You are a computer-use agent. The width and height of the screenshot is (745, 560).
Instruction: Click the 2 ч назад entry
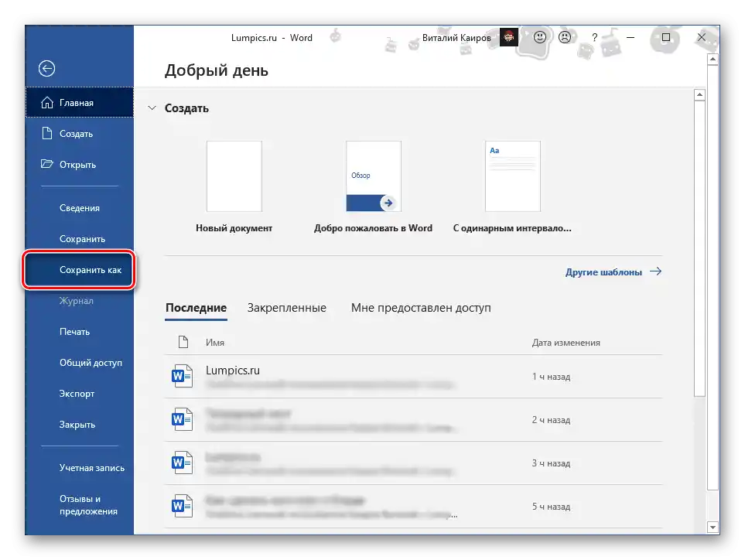(x=413, y=419)
